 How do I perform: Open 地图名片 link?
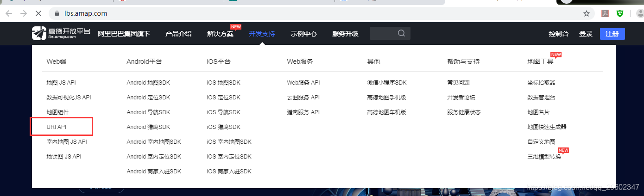pyautogui.click(x=538, y=112)
